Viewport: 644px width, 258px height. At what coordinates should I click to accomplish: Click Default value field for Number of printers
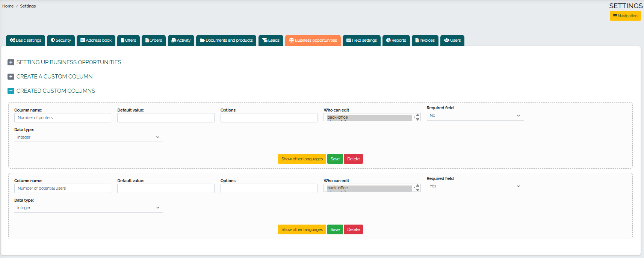click(x=166, y=118)
